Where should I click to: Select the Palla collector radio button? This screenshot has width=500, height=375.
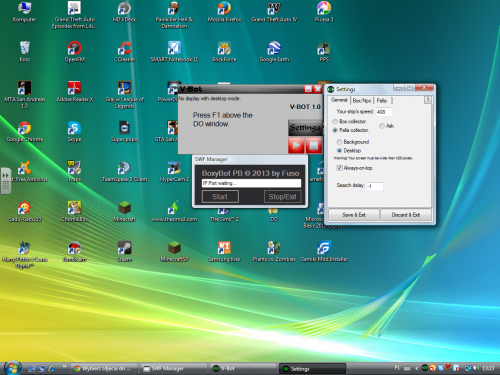click(335, 130)
